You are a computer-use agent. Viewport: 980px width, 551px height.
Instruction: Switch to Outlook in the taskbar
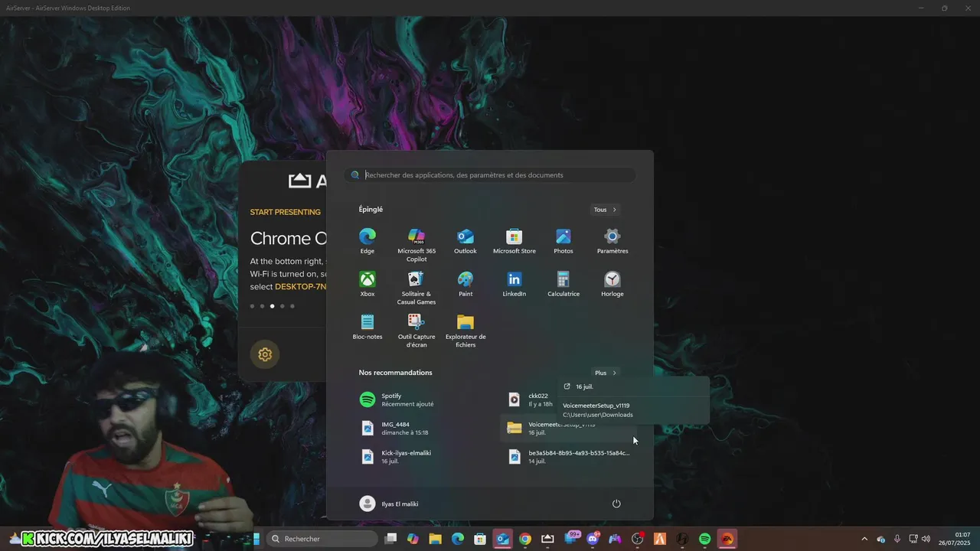502,539
